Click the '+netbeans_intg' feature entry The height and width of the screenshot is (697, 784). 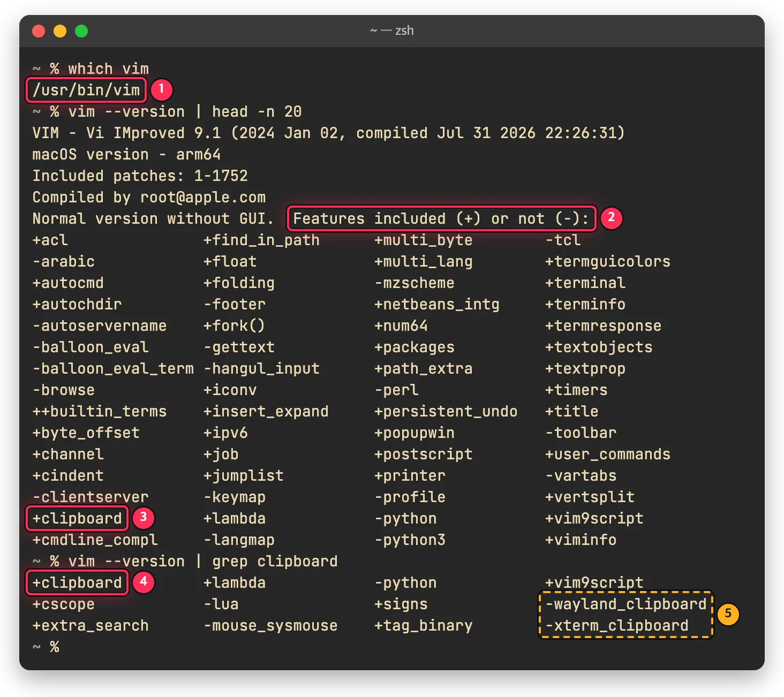[437, 304]
